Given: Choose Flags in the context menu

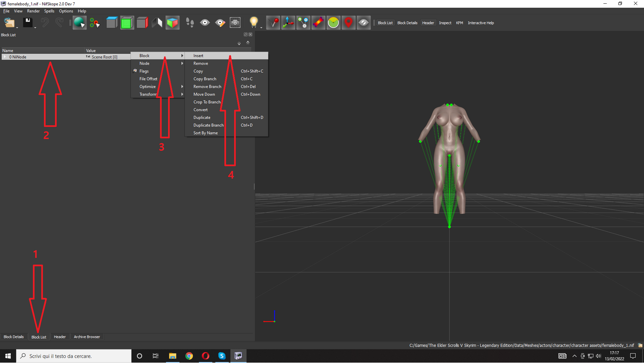Looking at the screenshot, I should (158, 71).
